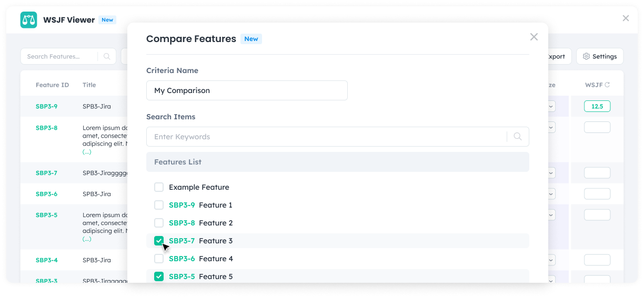Open SBP3-4 link in the table
Viewport: 644px width, 298px height.
tap(46, 260)
